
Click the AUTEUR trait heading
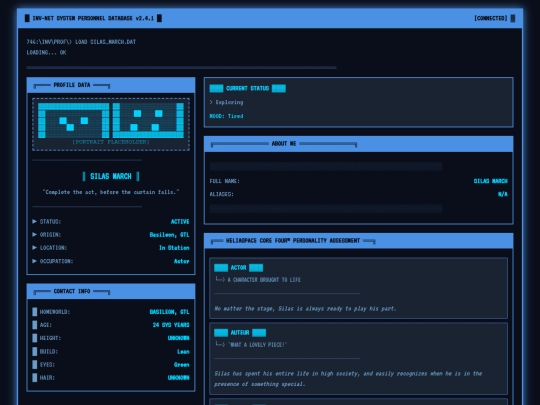[x=240, y=333]
